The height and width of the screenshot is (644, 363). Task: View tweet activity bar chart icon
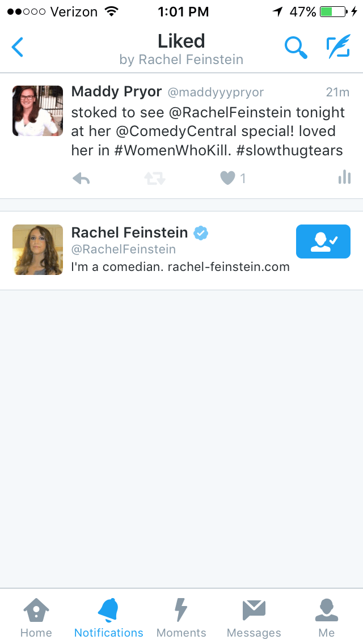click(x=344, y=178)
